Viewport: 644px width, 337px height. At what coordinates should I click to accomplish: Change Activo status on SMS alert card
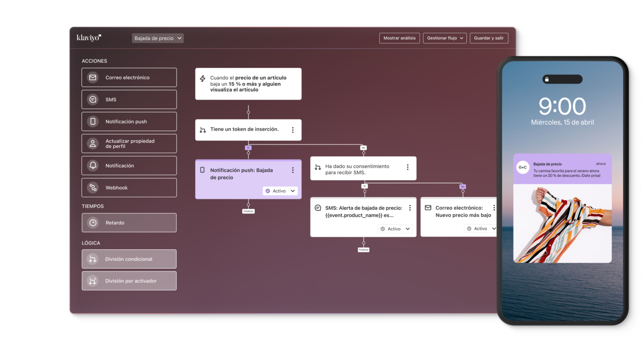pos(395,229)
